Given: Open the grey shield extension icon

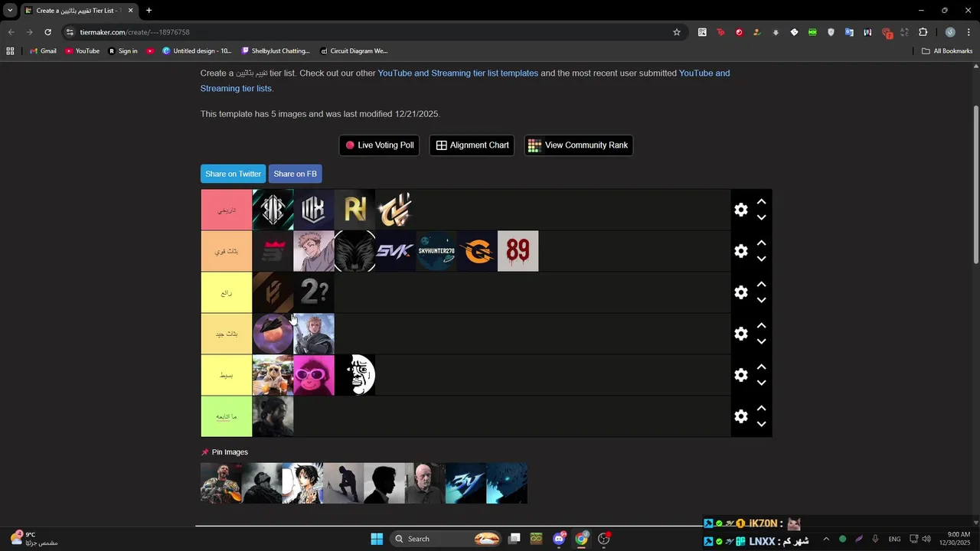Looking at the screenshot, I should click(x=831, y=32).
